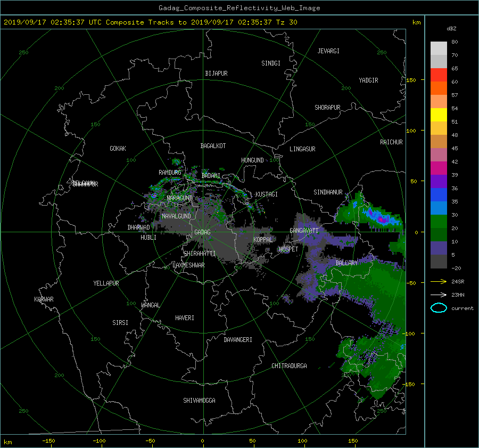Click the 150 value on the right axis
This screenshot has height=448, width=479.
(x=411, y=80)
